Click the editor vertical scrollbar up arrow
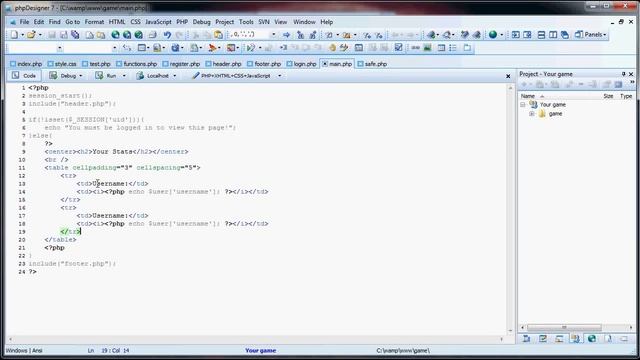The width and height of the screenshot is (640, 360). (x=510, y=88)
